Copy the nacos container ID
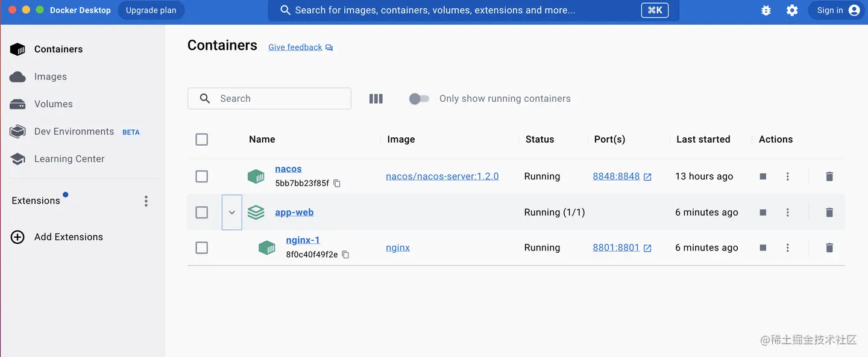The height and width of the screenshot is (357, 868). [337, 184]
